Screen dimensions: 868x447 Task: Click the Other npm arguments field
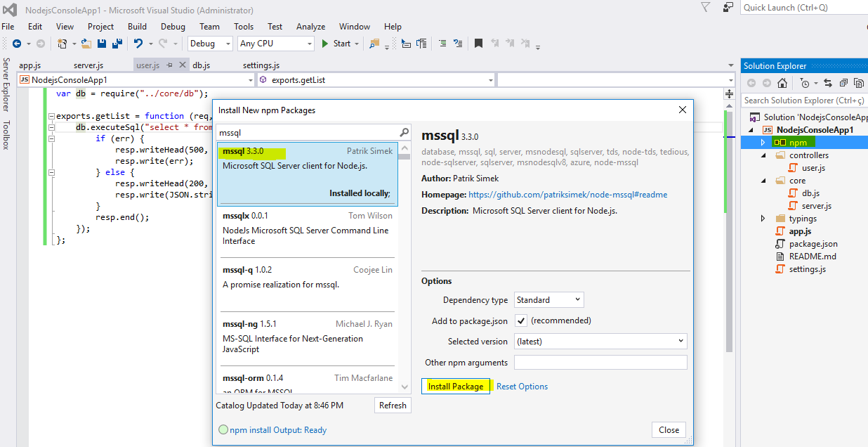[600, 363]
